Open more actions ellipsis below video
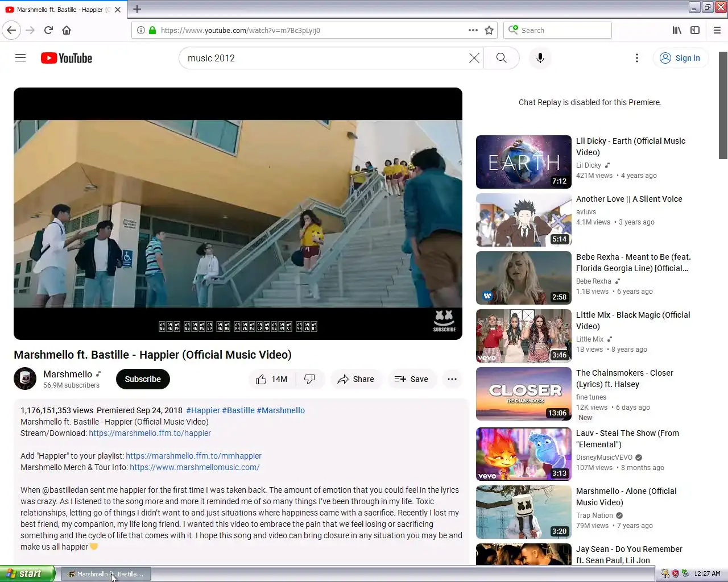This screenshot has height=582, width=728. pos(452,379)
